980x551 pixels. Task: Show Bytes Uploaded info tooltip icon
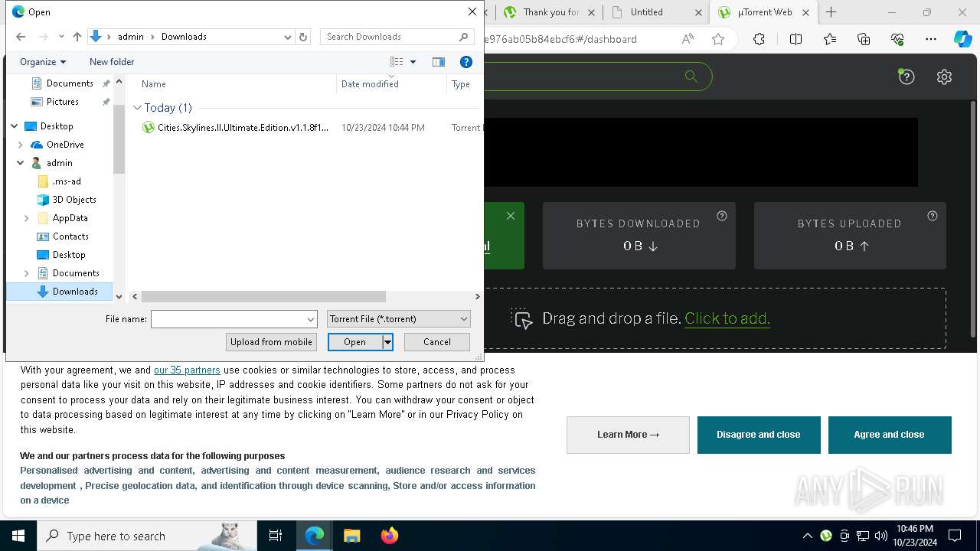(x=933, y=216)
